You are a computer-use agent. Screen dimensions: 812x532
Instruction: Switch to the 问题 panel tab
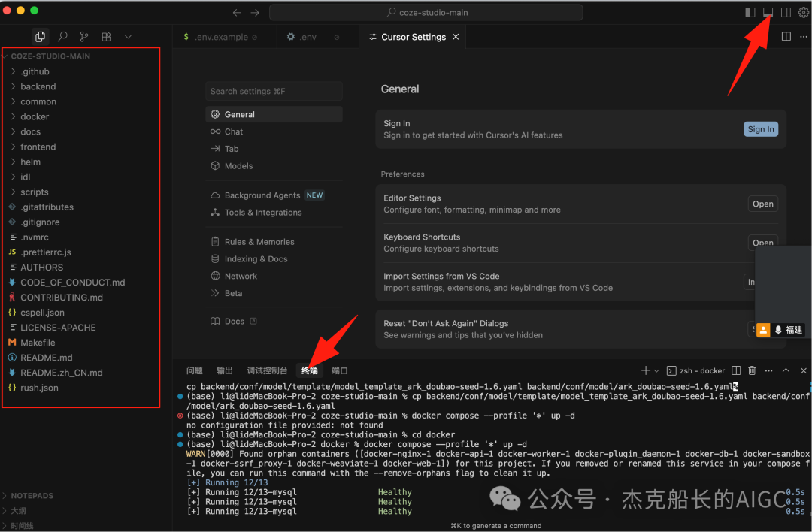(194, 370)
